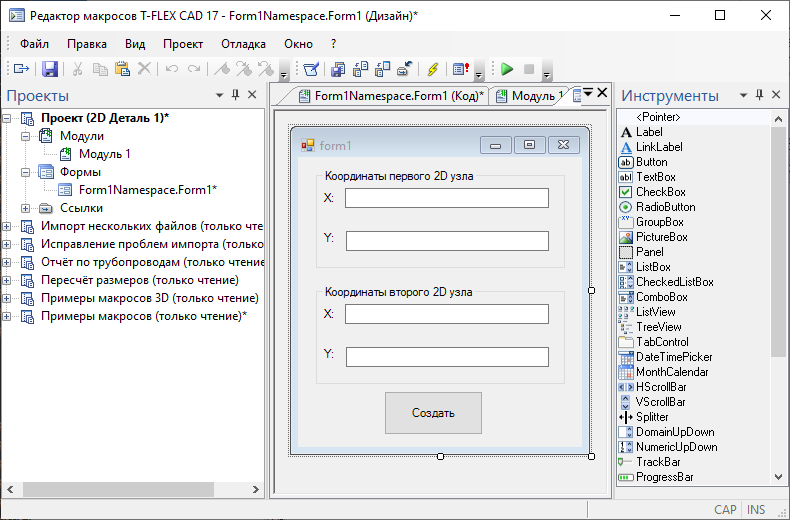Image resolution: width=790 pixels, height=520 pixels.
Task: Expand the Примеры макросов 3D project
Action: point(7,298)
